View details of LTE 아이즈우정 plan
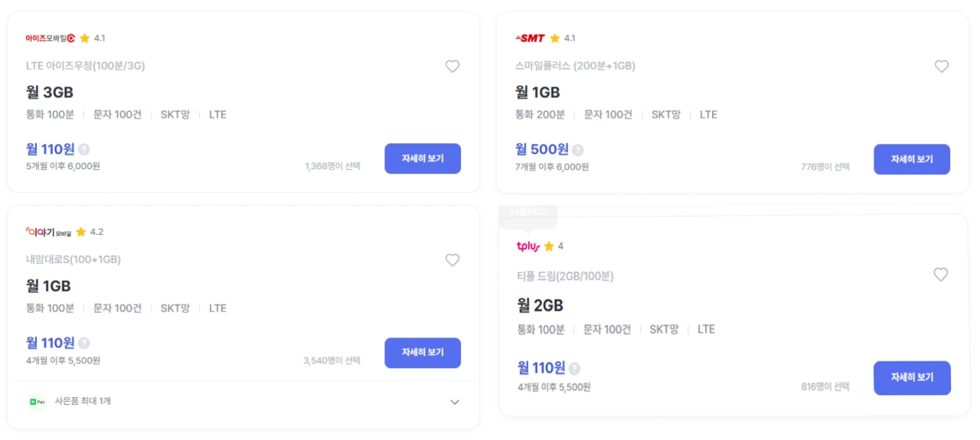980x440 pixels. (423, 158)
